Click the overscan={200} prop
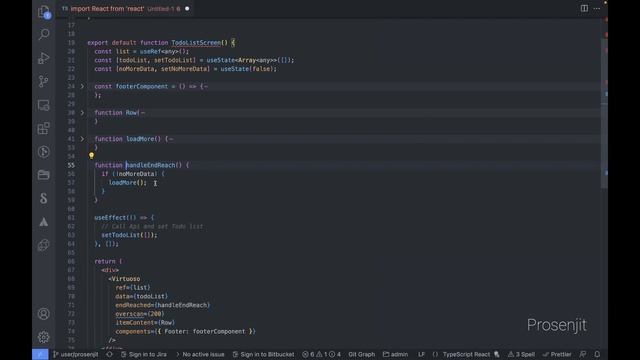640x360 pixels. pyautogui.click(x=140, y=314)
